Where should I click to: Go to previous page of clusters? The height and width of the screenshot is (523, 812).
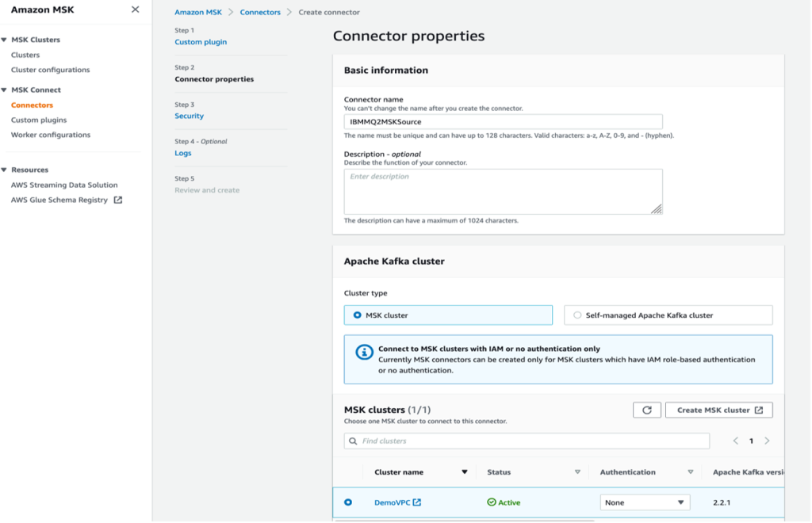[x=735, y=441]
